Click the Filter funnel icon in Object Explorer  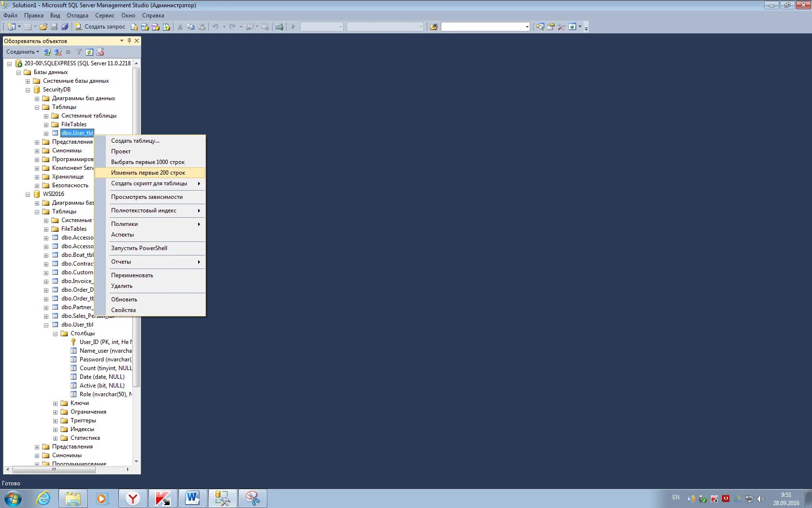79,52
